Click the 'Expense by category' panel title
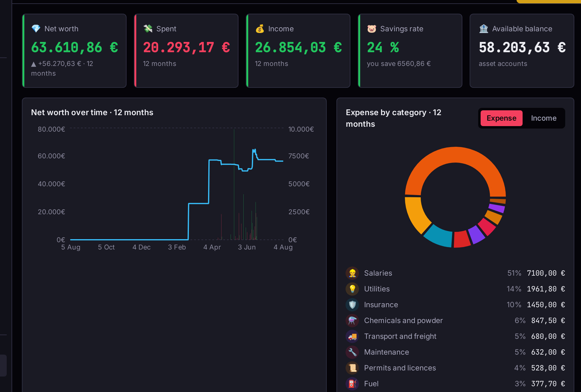Image resolution: width=581 pixels, height=392 pixels. pyautogui.click(x=394, y=118)
